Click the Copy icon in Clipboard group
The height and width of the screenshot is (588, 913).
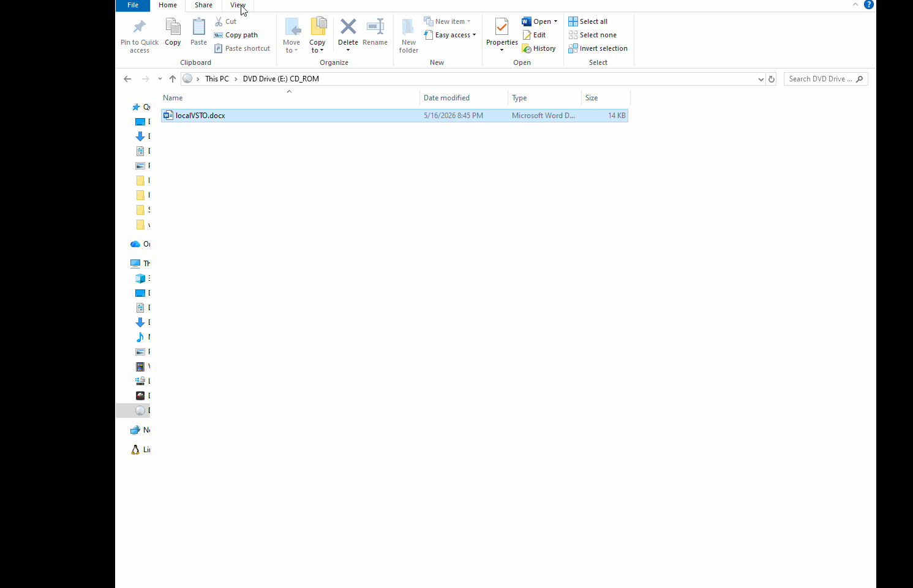coord(173,28)
